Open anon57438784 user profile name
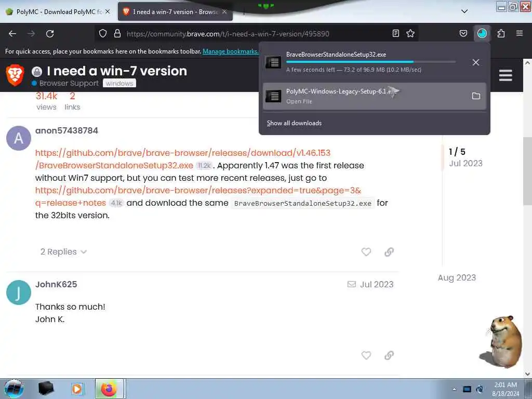Viewport: 532px width, 399px height. pyautogui.click(x=66, y=130)
